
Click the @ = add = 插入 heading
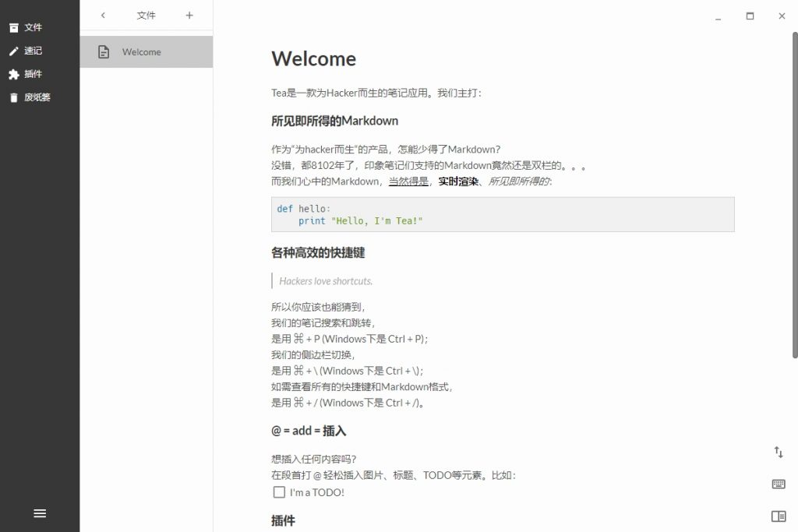coord(309,431)
